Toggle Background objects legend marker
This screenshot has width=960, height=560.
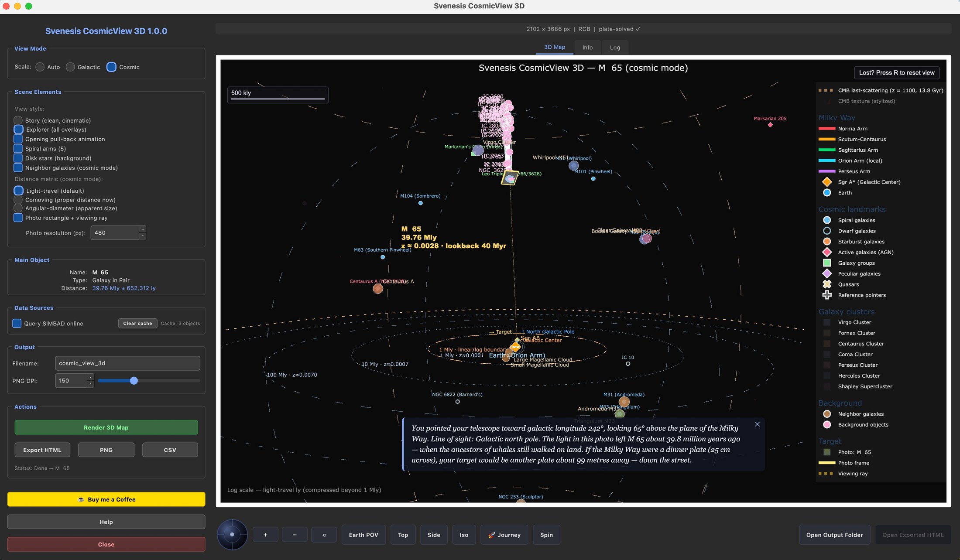(826, 425)
